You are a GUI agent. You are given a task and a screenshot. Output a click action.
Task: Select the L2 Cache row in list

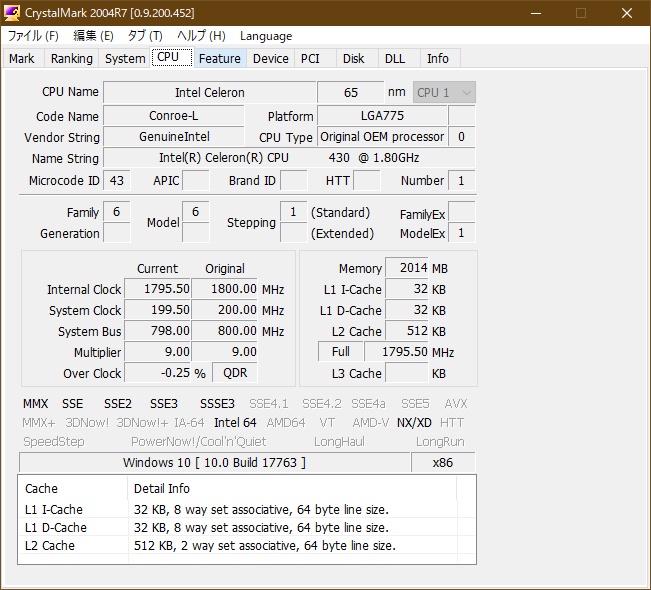point(247,545)
